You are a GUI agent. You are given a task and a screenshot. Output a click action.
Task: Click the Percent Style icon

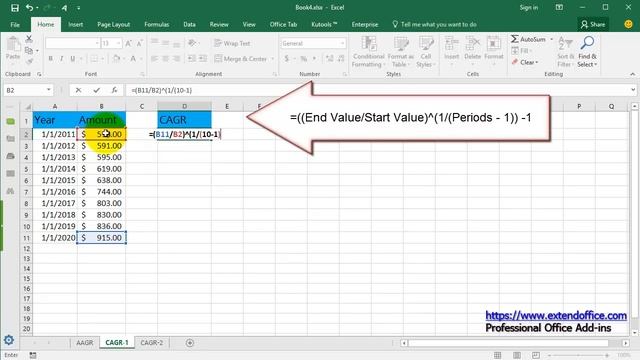[x=304, y=59]
